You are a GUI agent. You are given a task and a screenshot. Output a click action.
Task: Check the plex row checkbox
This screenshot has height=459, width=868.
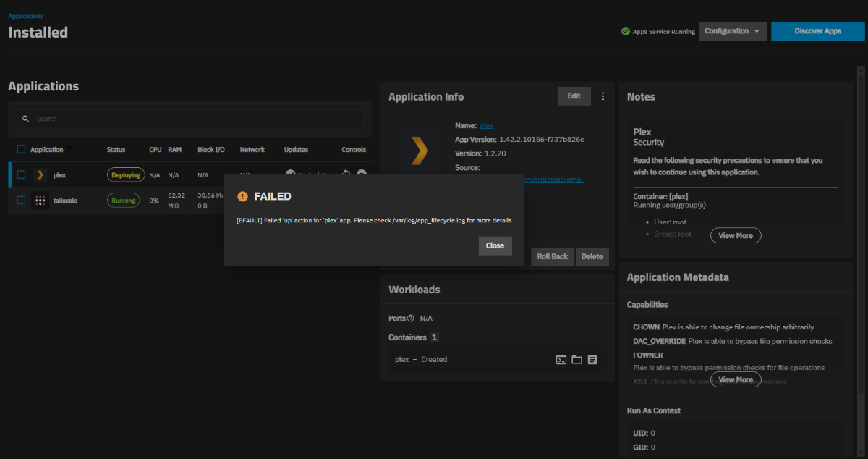[x=22, y=175]
